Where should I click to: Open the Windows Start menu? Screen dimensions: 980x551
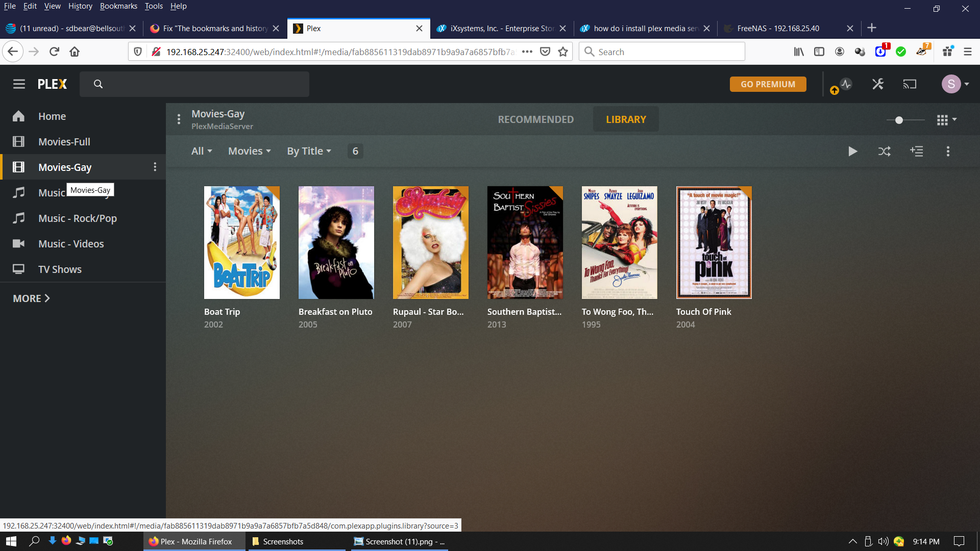tap(11, 541)
